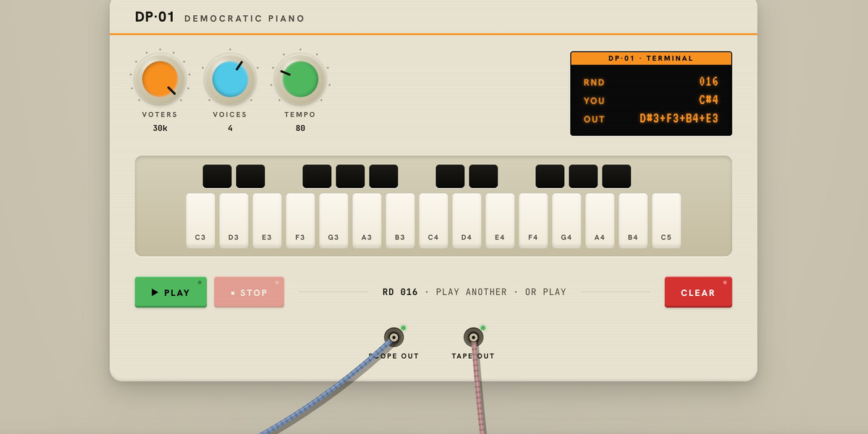Click the VOICES value 4
868x434 pixels.
pos(231,128)
